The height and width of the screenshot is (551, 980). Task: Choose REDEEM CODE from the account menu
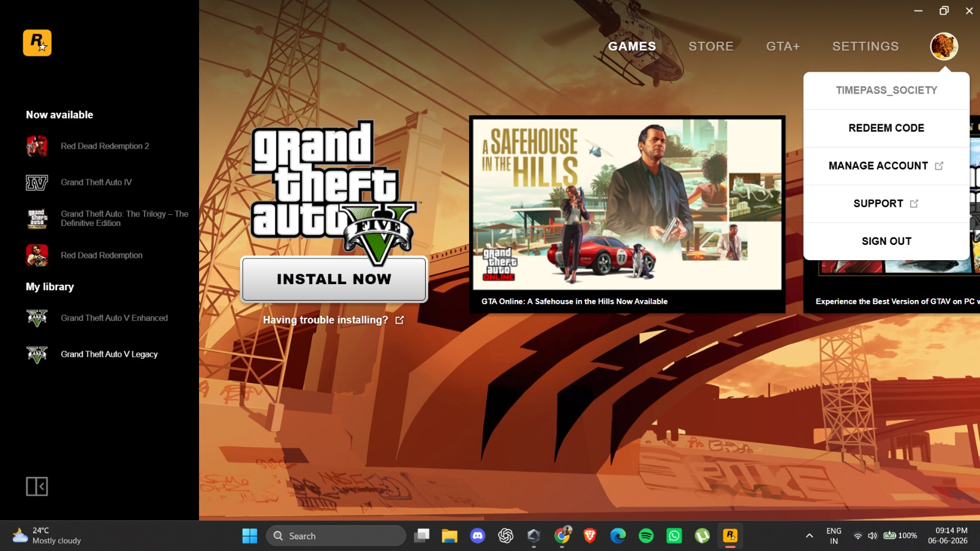(886, 128)
